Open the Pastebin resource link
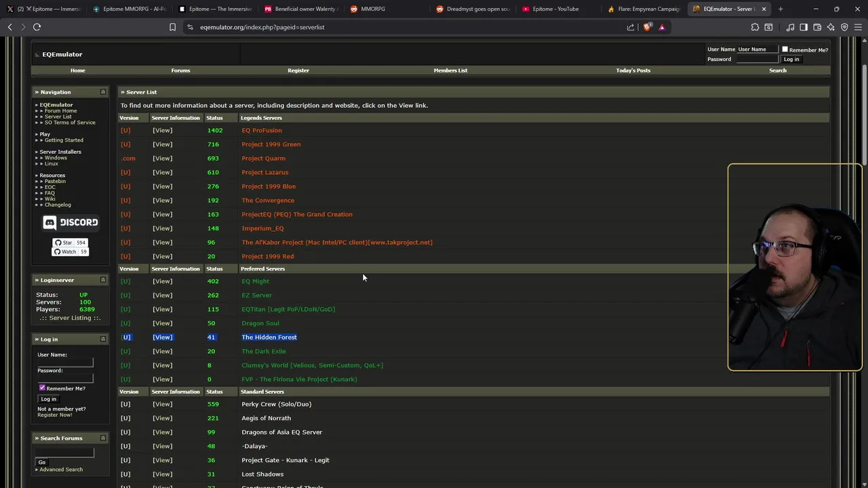This screenshot has width=868, height=488. (55, 181)
